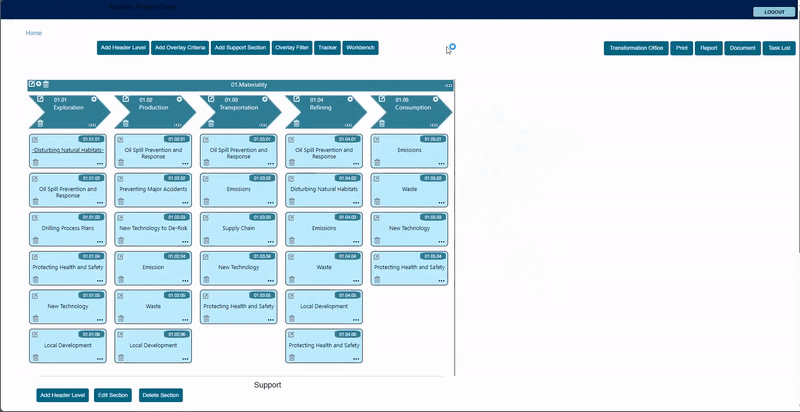Edit the 01.01 Exploration arrow
The height and width of the screenshot is (412, 800).
[x=40, y=99]
